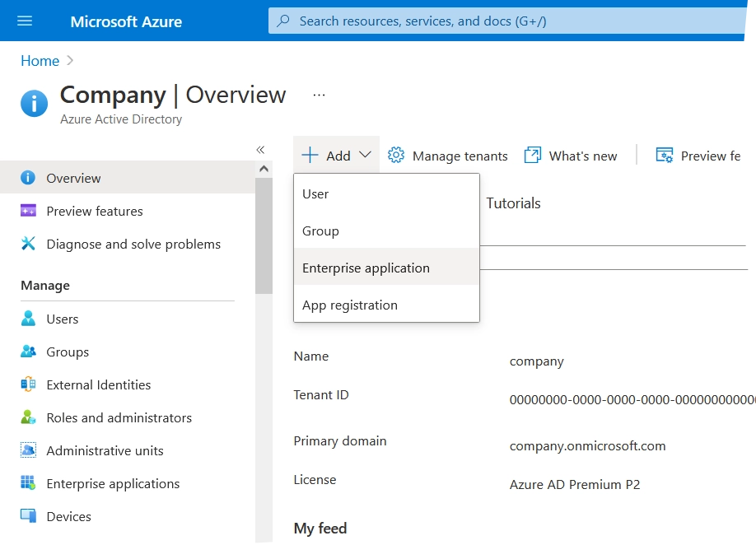The image size is (756, 545).
Task: Click the plus icon on Add button
Action: pyautogui.click(x=310, y=155)
